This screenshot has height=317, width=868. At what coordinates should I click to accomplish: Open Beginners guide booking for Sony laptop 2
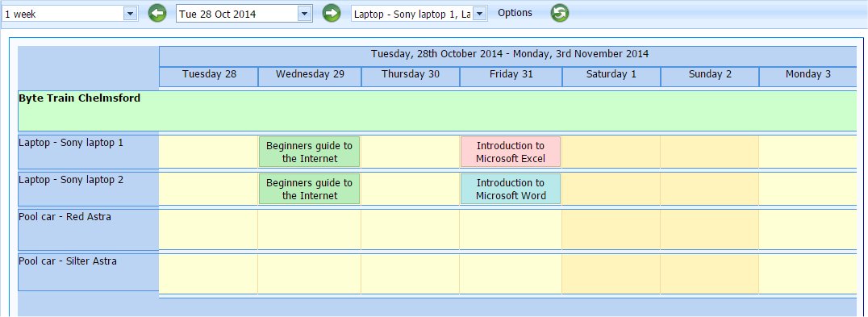tap(310, 190)
